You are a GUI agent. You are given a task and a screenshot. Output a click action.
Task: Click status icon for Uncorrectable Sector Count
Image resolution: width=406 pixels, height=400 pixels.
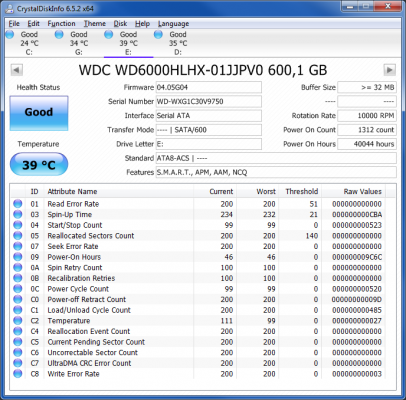click(18, 352)
